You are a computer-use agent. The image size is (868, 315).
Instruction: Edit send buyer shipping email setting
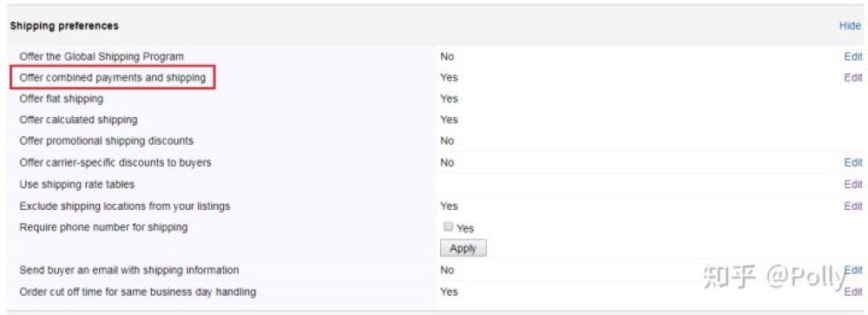(853, 270)
